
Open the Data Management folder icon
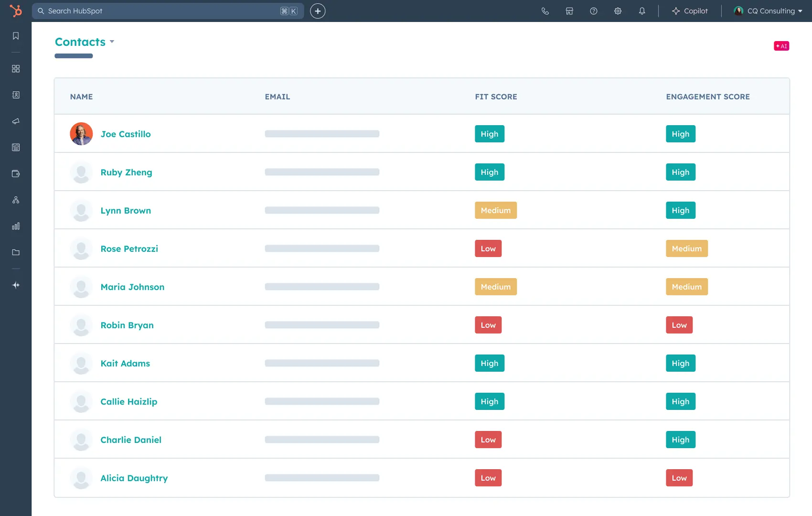[16, 252]
